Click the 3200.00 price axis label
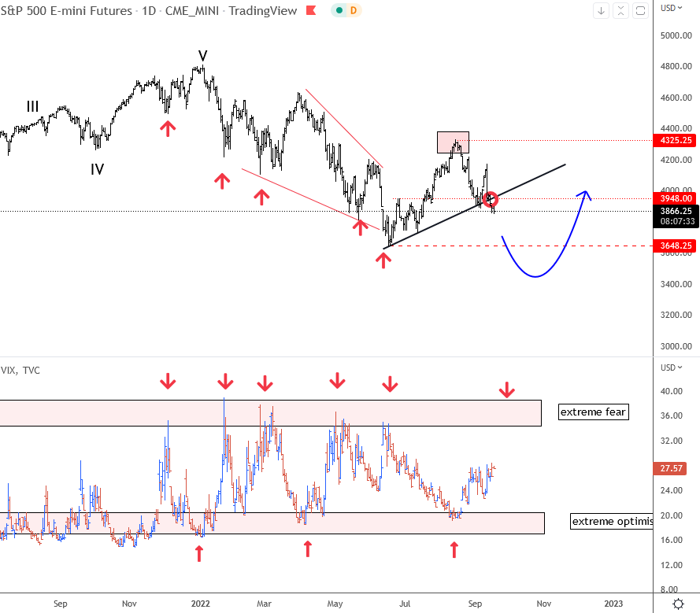 point(676,315)
